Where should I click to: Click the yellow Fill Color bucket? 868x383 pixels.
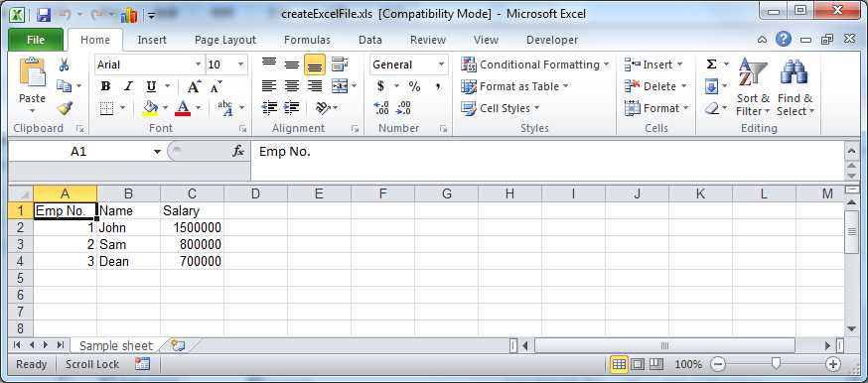pos(150,108)
